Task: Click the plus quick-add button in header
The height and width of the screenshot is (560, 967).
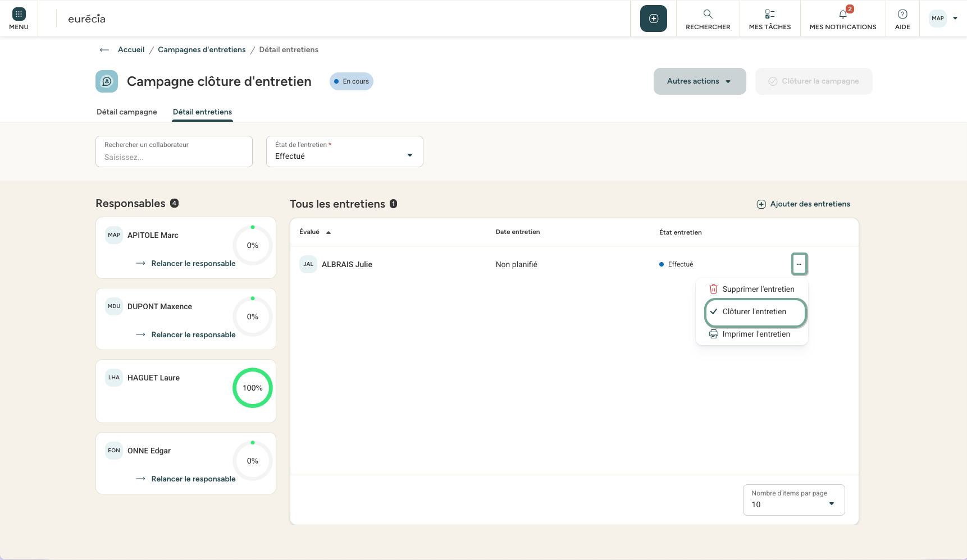Action: pos(653,19)
